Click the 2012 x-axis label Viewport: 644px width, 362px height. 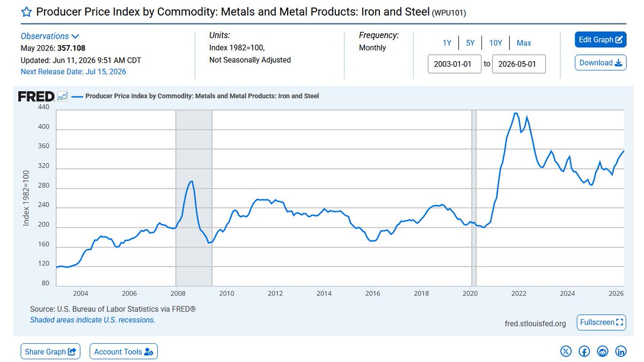(275, 293)
